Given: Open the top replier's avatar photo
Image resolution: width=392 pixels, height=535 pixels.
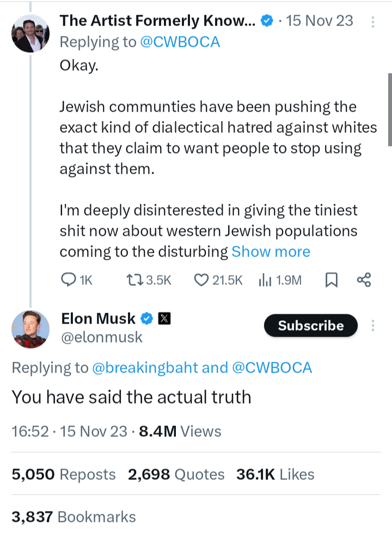Looking at the screenshot, I should coord(30,33).
